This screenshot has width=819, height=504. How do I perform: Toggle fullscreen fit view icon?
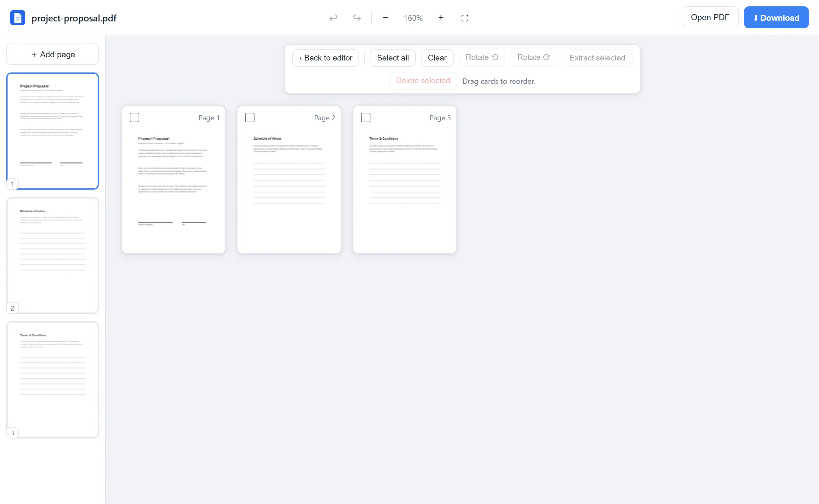tap(465, 18)
